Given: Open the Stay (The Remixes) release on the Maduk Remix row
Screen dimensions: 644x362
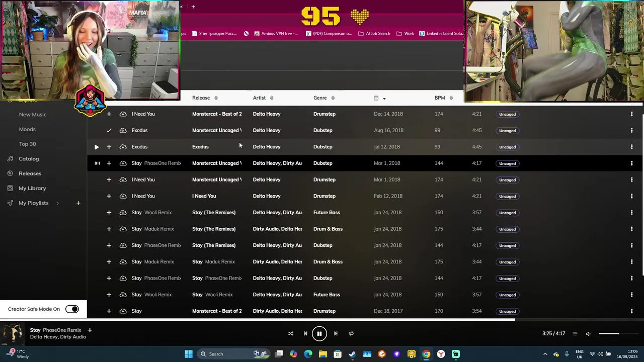Looking at the screenshot, I should tap(214, 229).
